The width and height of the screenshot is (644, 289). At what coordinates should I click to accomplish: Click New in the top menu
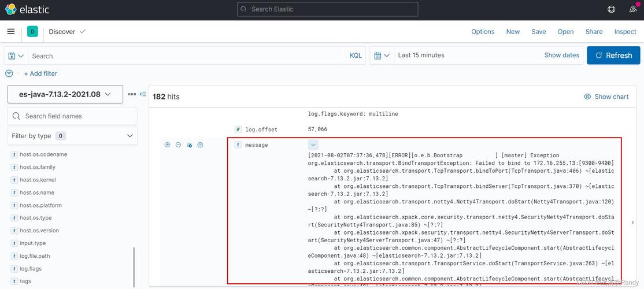click(x=513, y=32)
